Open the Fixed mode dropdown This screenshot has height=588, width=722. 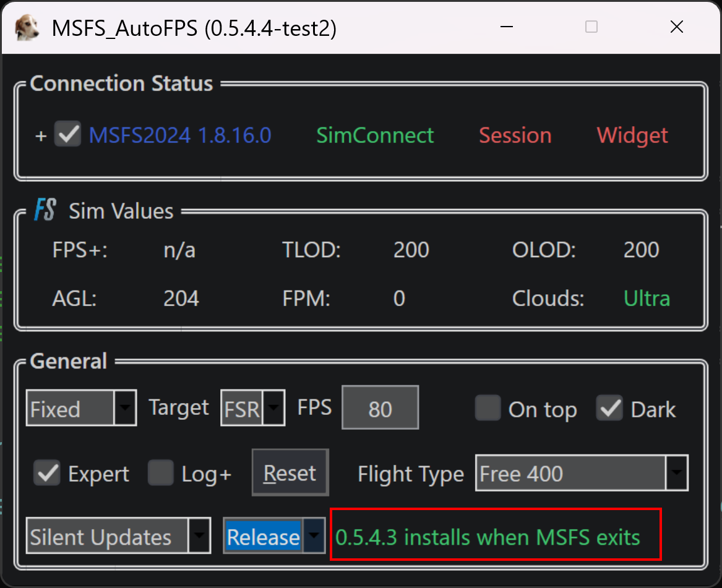(x=82, y=408)
